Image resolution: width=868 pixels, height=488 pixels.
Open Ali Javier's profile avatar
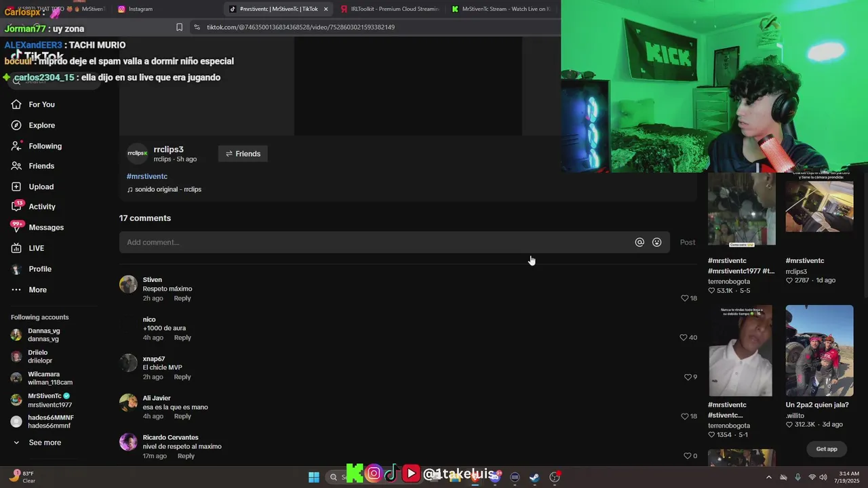pyautogui.click(x=128, y=402)
